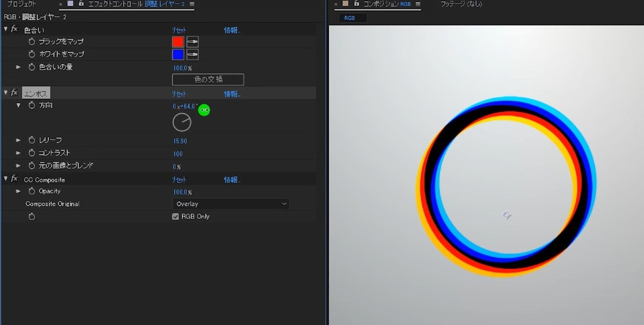644x325 pixels.
Task: Click eyedropper next to red swatch
Action: point(192,41)
